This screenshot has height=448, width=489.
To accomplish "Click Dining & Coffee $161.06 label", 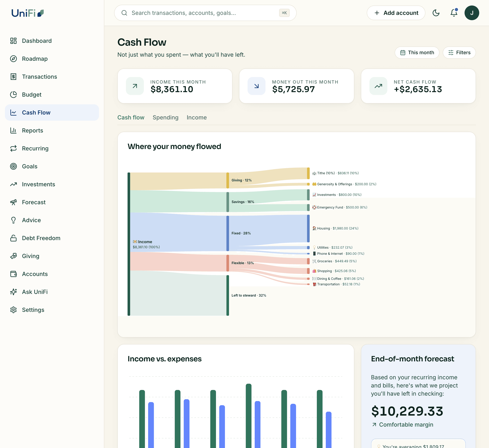I will [338, 279].
